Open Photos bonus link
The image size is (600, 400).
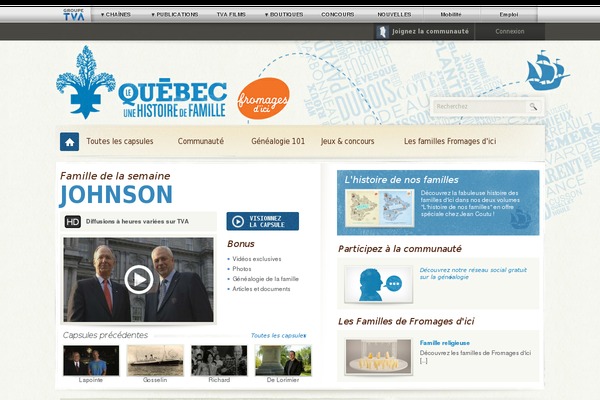(x=242, y=269)
